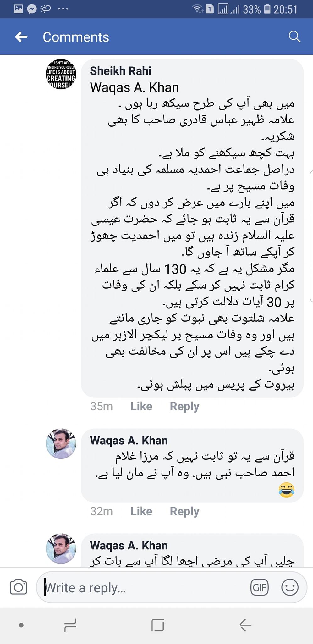313x644 pixels.
Task: Tap the back arrow in Comments header
Action: (x=21, y=37)
